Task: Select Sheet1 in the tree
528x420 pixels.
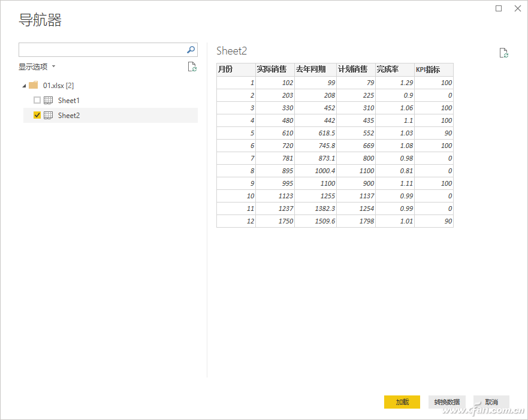Action: point(68,100)
